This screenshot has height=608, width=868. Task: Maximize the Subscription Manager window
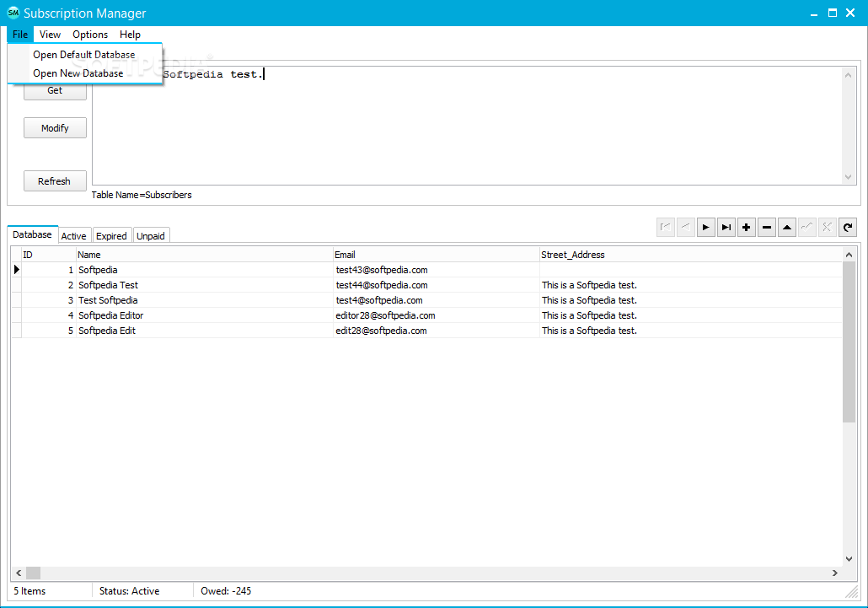point(832,13)
